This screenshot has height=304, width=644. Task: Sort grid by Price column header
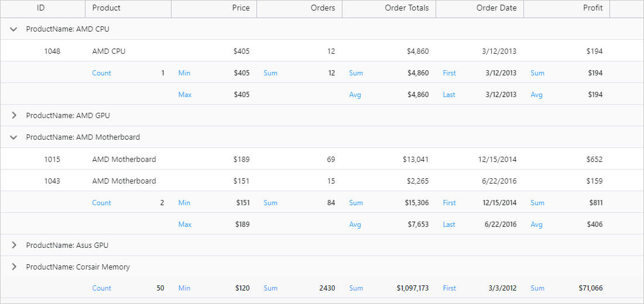240,8
